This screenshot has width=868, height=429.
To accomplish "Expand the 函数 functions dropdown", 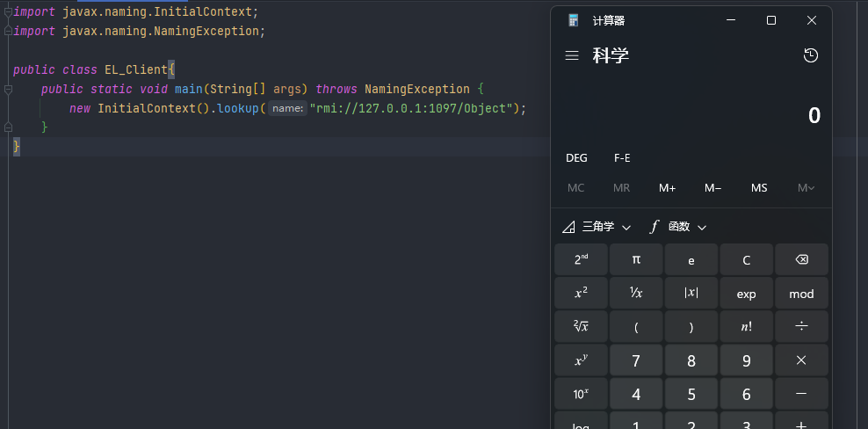I will coord(678,227).
